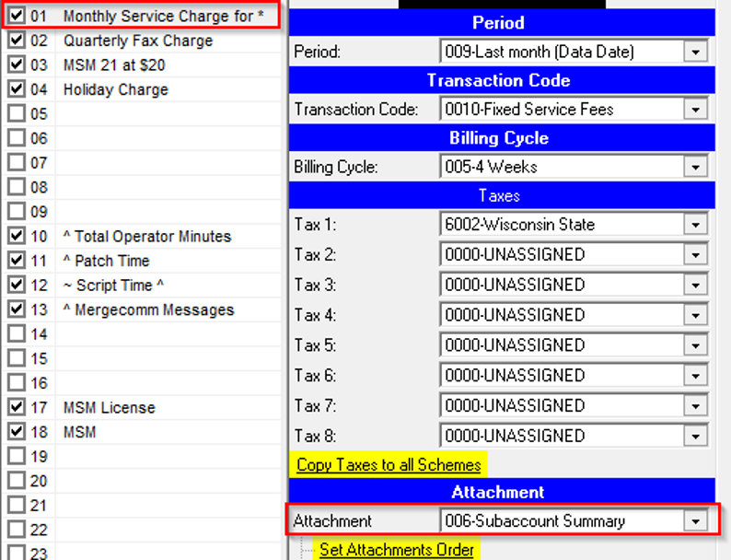Open the Period dropdown list
The image size is (731, 560).
(695, 52)
